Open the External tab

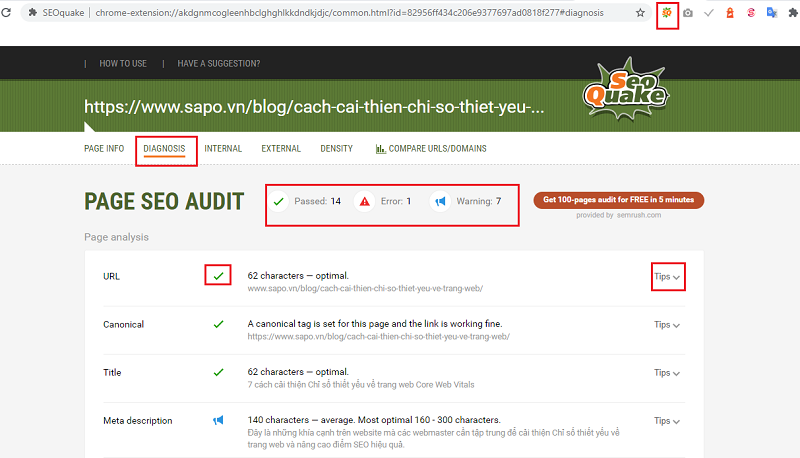coord(281,148)
